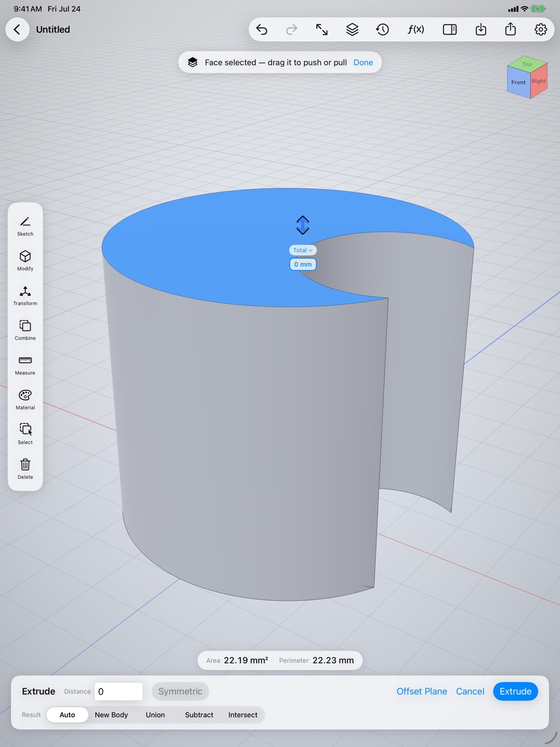Screen dimensions: 560x747
Task: Open the Measure tool
Action: point(25,364)
